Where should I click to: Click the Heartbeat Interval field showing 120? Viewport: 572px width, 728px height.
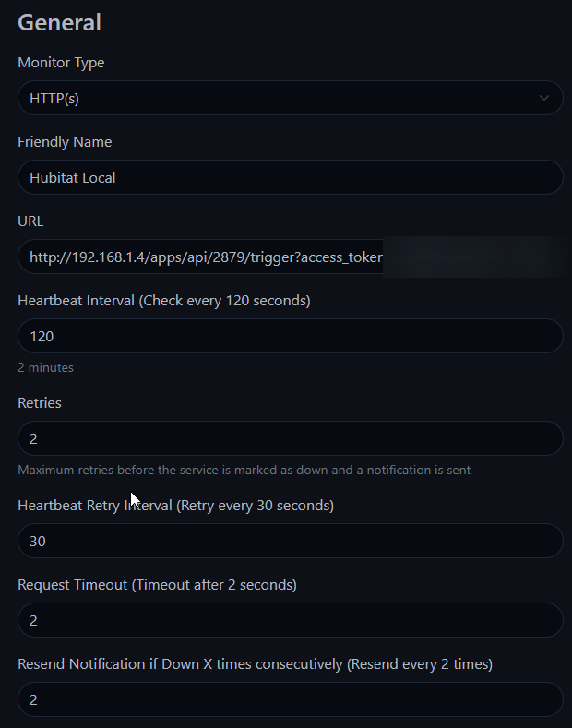[x=290, y=337]
